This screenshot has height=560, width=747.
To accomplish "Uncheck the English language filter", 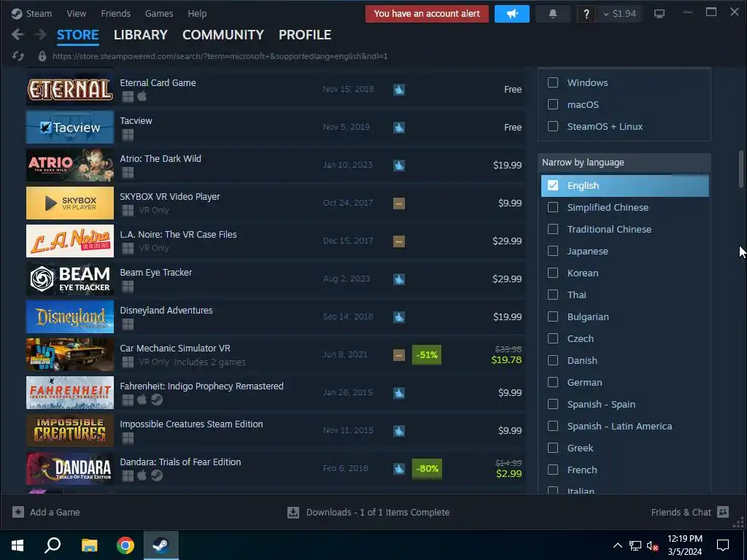I will tap(553, 185).
